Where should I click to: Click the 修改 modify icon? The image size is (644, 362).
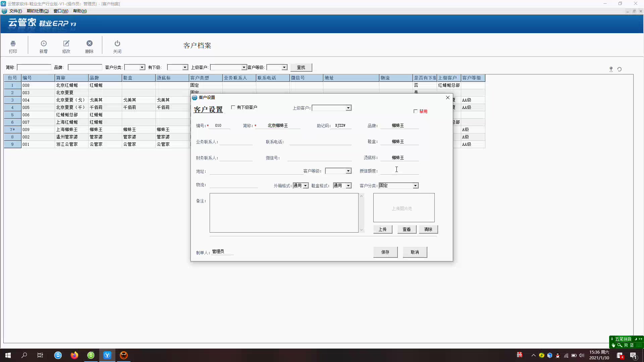tap(66, 46)
